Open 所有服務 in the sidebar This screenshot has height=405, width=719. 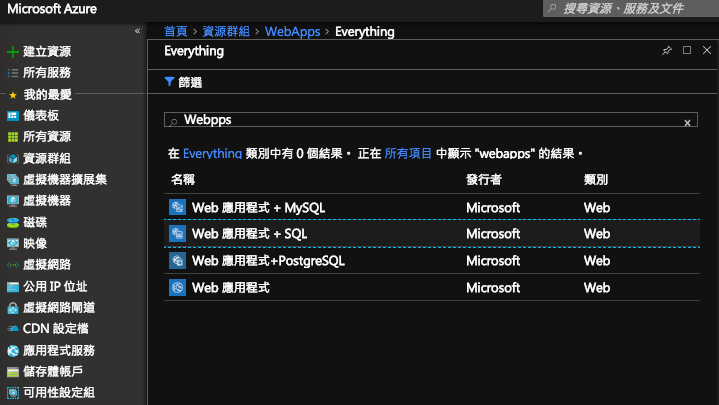click(47, 72)
